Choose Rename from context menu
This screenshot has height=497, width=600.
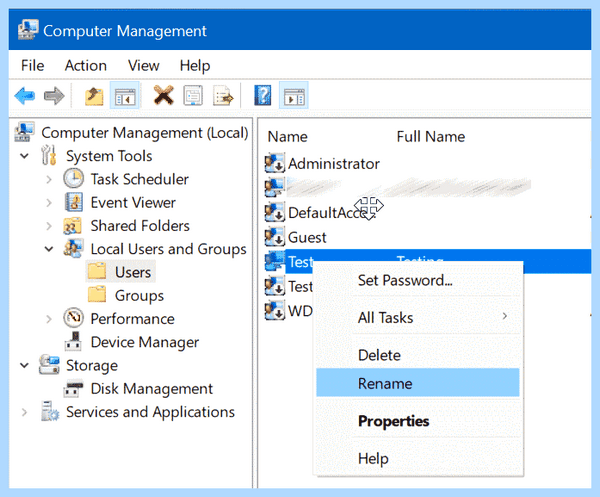pos(418,383)
